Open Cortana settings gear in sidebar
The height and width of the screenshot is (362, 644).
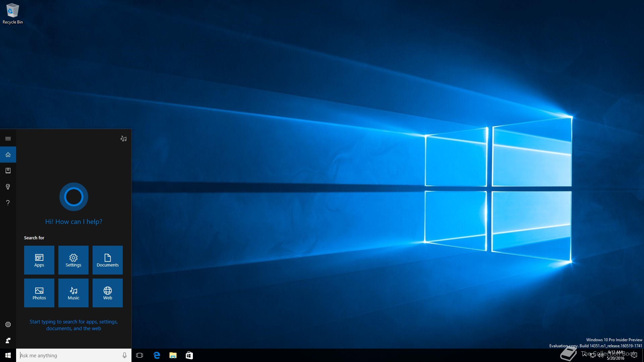[8, 324]
